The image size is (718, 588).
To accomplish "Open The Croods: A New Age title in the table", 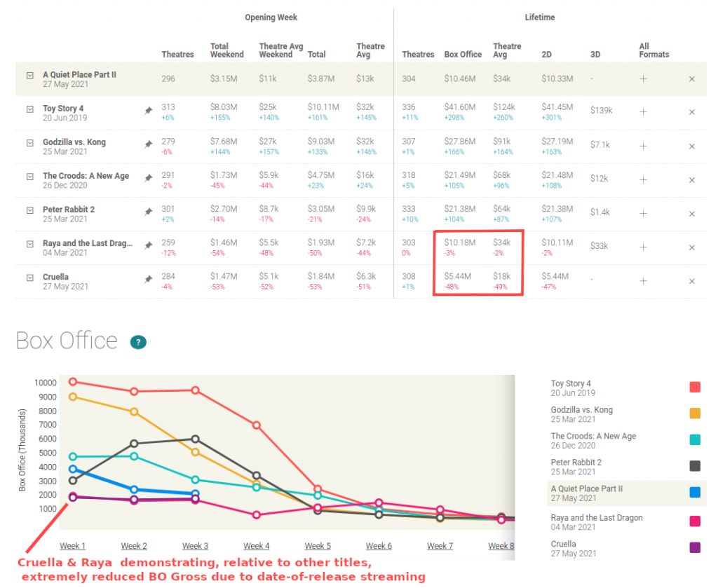I will click(86, 176).
